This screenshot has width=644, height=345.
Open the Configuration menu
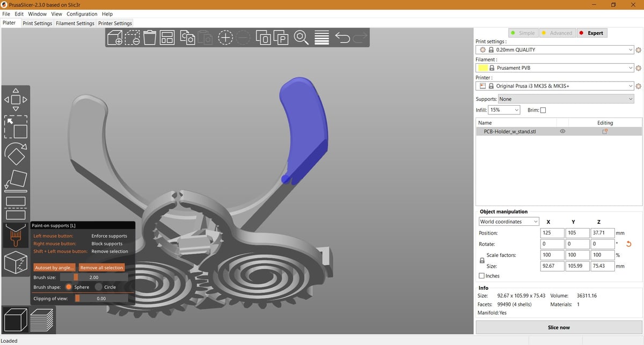point(82,14)
